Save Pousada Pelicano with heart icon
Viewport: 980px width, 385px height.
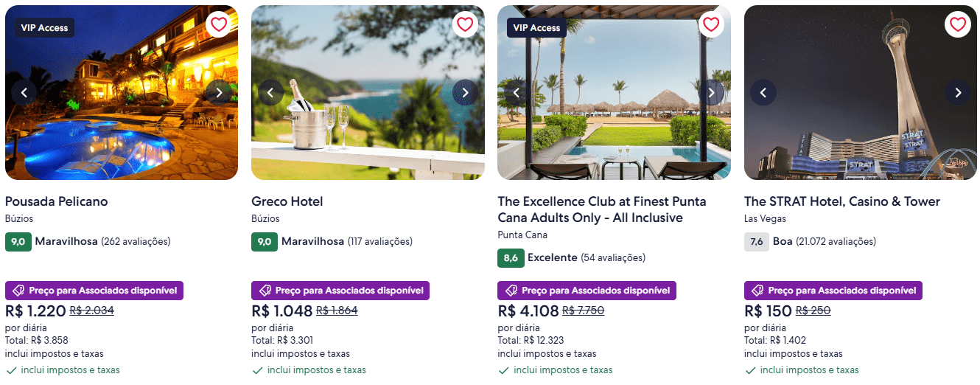click(218, 24)
